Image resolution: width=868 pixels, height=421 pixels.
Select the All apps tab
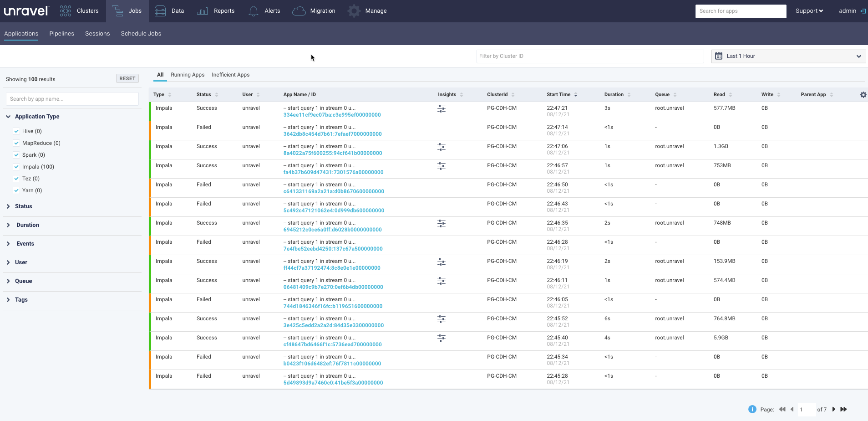[160, 75]
